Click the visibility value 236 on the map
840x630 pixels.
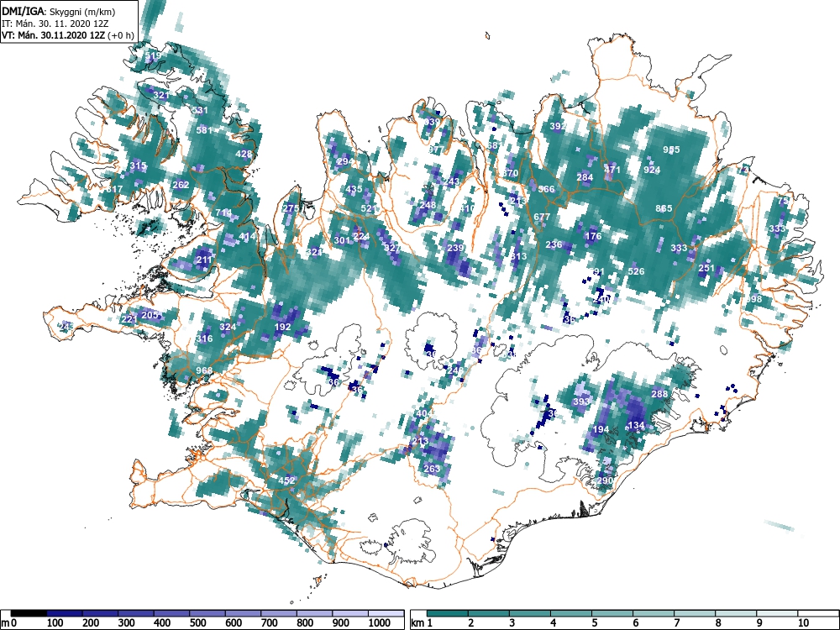click(554, 244)
